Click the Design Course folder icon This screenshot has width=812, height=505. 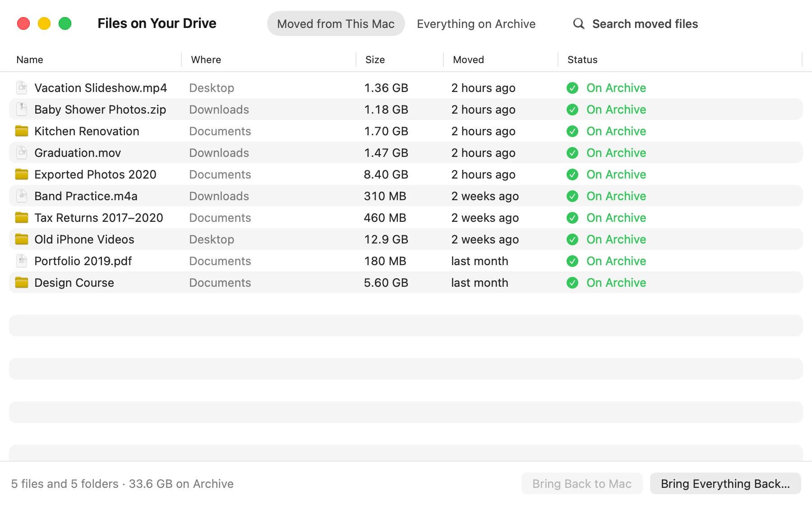22,282
